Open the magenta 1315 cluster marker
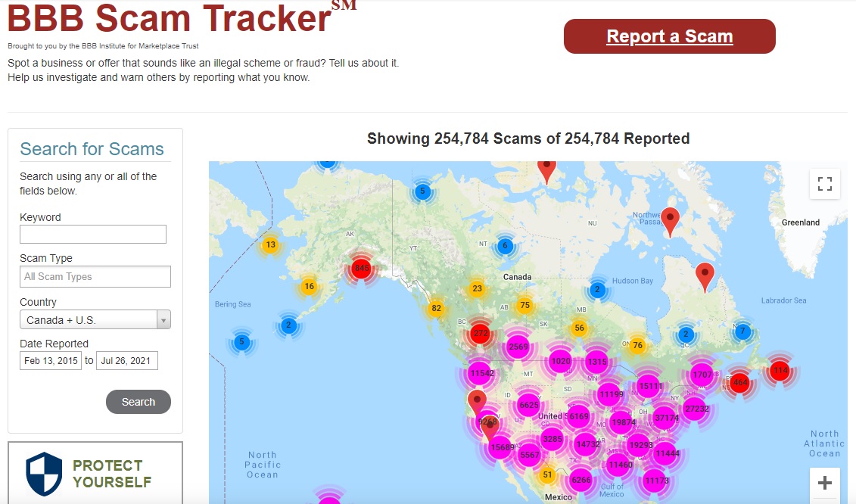Screen dimensions: 856x504 click(x=597, y=362)
